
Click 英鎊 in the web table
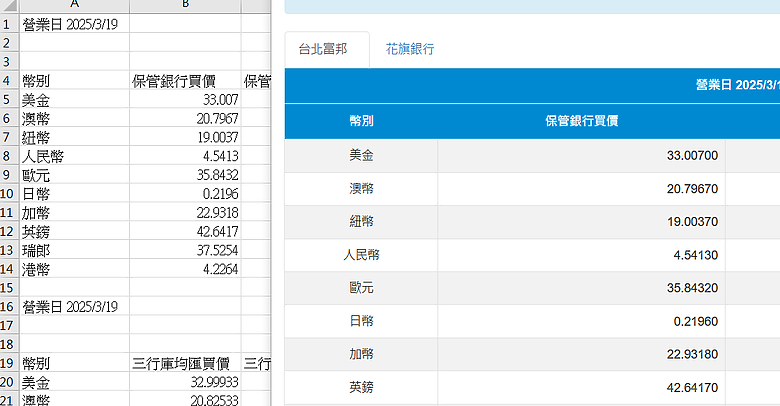[361, 387]
